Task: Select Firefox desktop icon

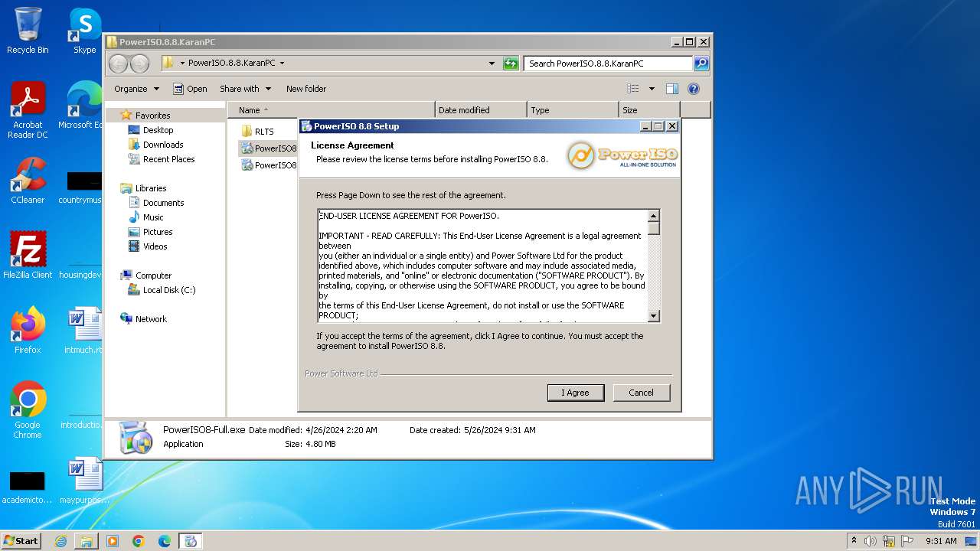Action: pos(28,331)
